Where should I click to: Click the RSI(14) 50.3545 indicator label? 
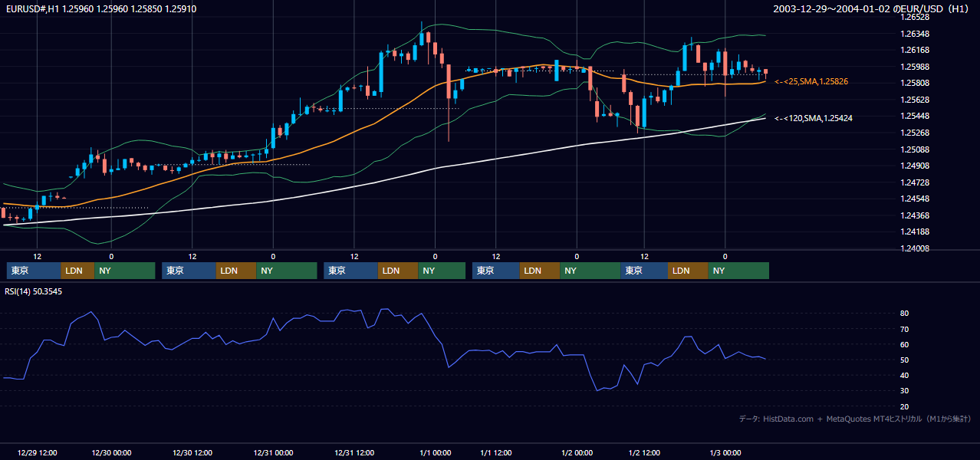[x=34, y=291]
